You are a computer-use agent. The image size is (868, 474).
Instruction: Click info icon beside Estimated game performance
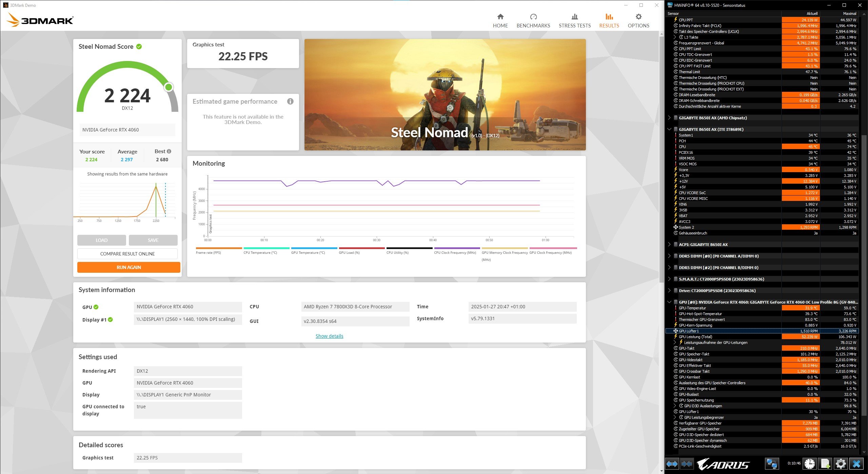point(290,101)
